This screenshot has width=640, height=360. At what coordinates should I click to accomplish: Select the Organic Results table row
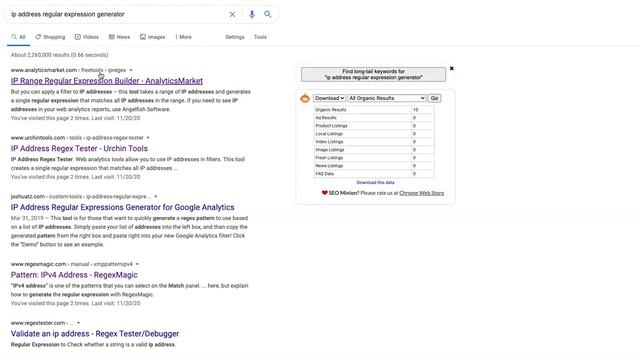click(374, 110)
